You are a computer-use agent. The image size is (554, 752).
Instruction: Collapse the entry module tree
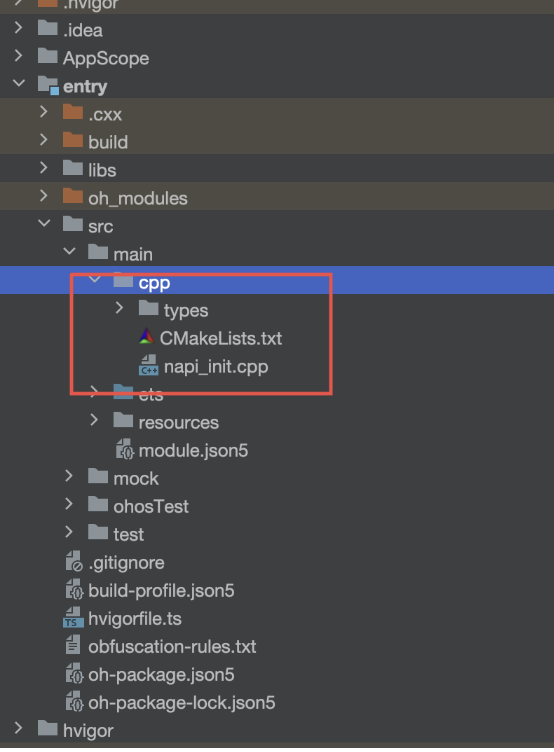[19, 83]
